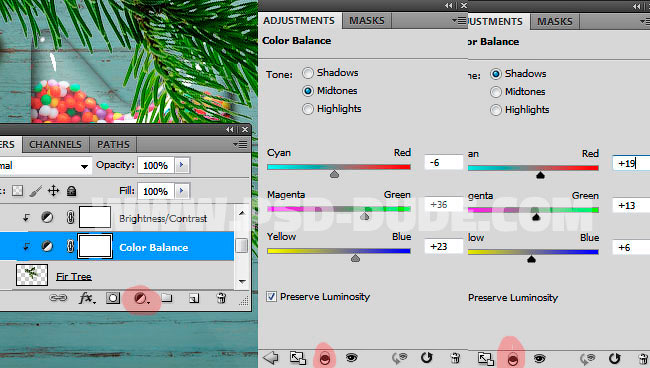This screenshot has height=368, width=650.
Task: Click the Cyan-Red slider handle in left panel
Action: tap(335, 174)
